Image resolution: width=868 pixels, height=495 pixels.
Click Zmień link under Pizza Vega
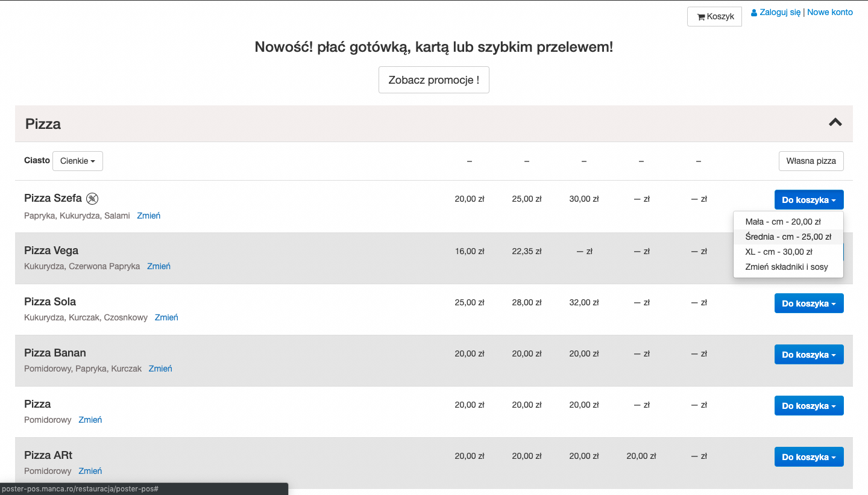pos(159,266)
